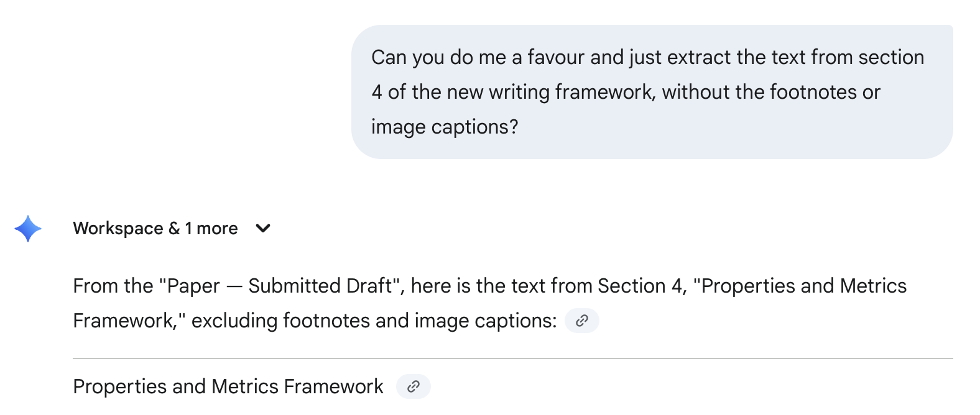Click 'image captions?' in the prompt bubble
Screen dimensions: 980x415
pos(445,127)
